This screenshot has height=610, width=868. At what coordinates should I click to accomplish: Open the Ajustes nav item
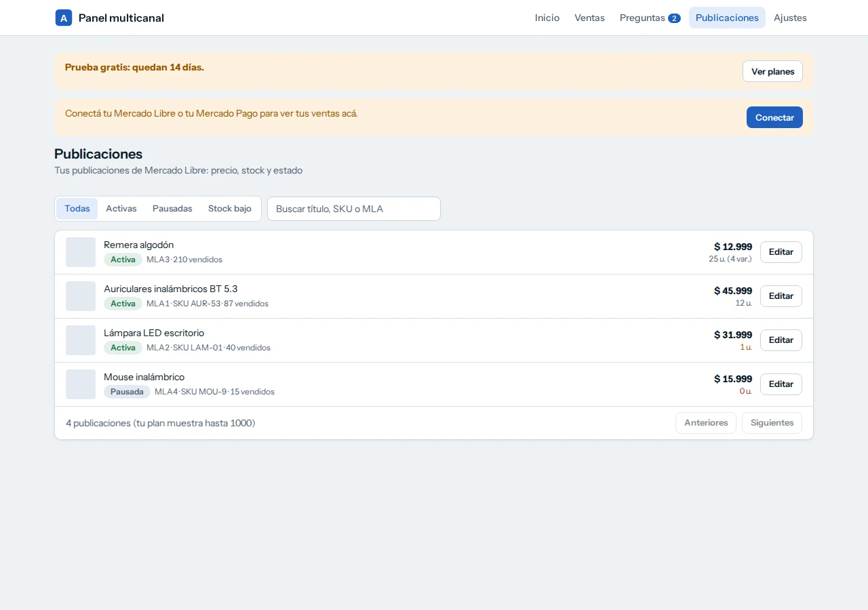tap(790, 18)
